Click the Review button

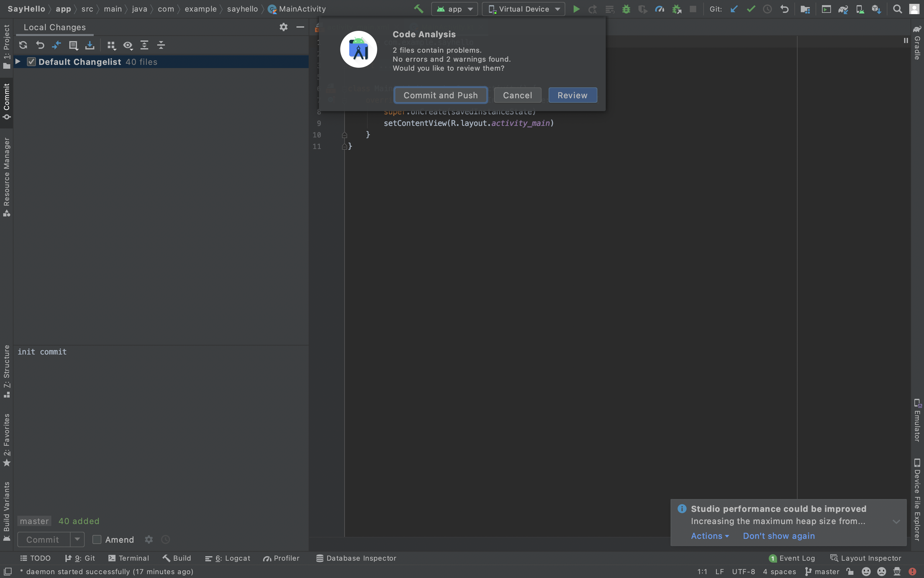[x=572, y=95]
